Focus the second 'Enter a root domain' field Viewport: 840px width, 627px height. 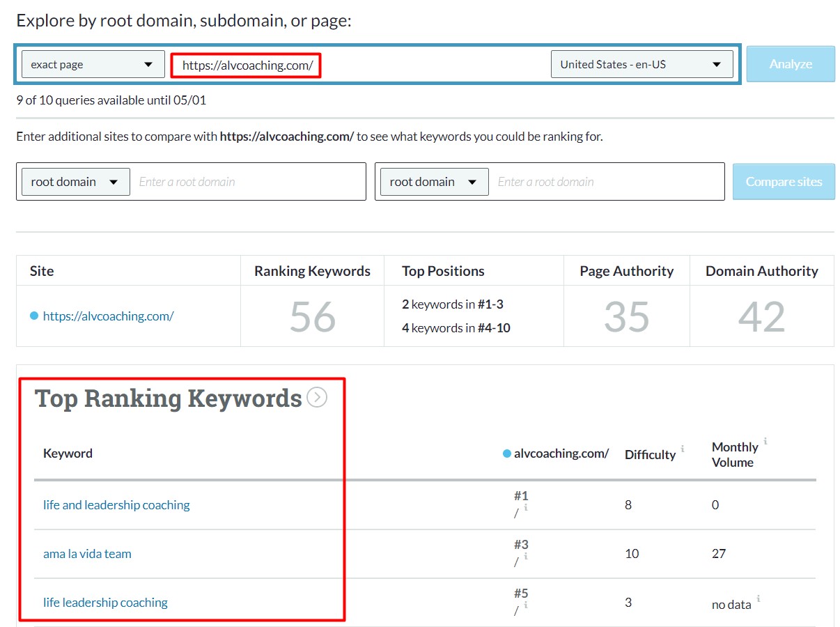point(607,182)
